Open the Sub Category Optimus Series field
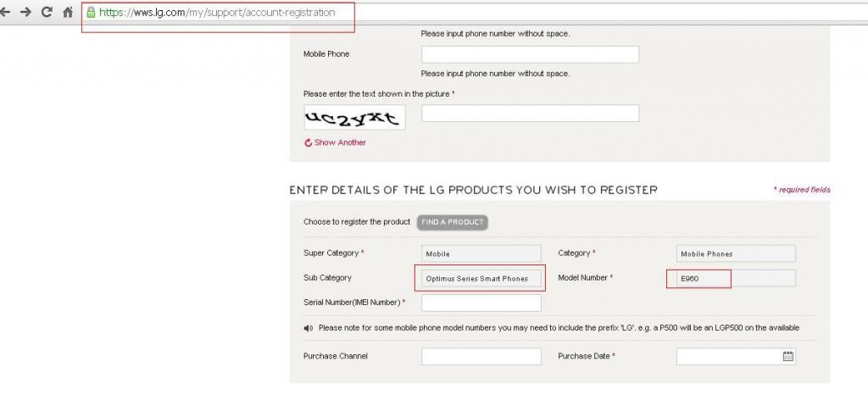 click(x=481, y=278)
